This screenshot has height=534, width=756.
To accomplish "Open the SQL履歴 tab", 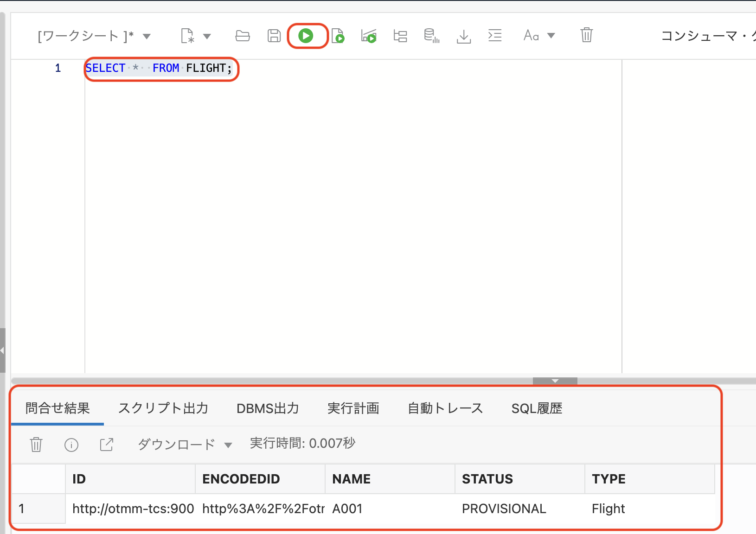I will (537, 408).
